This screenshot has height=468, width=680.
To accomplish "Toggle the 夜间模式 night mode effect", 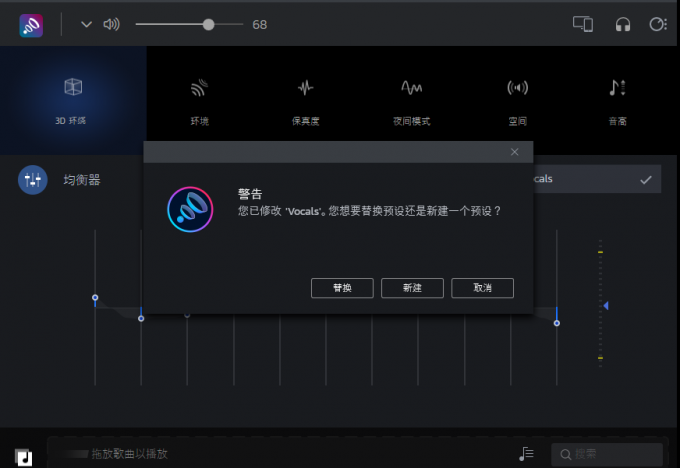I will pos(411,98).
